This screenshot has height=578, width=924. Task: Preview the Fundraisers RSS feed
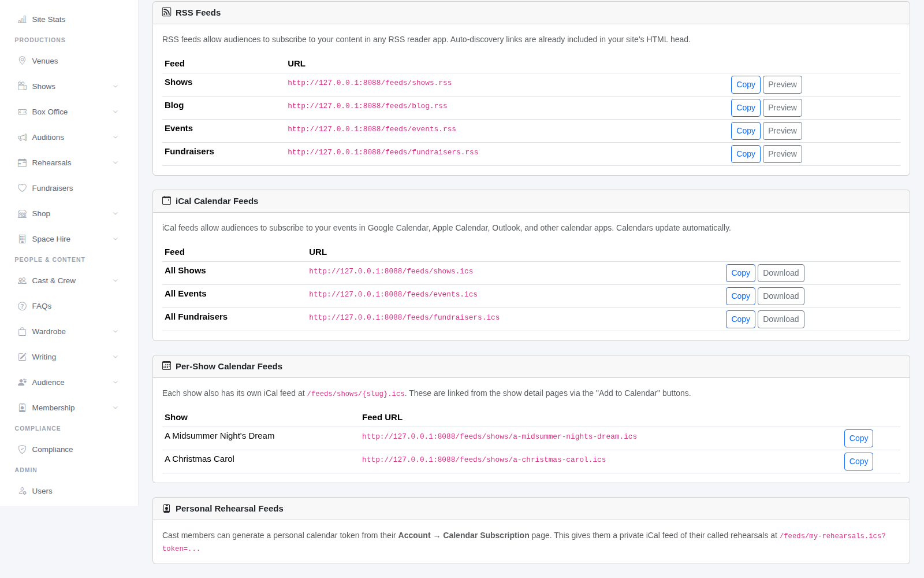[x=783, y=154]
